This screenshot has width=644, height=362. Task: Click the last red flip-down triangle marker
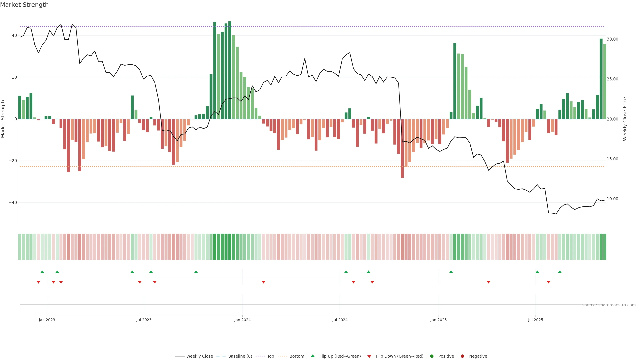pyautogui.click(x=549, y=282)
